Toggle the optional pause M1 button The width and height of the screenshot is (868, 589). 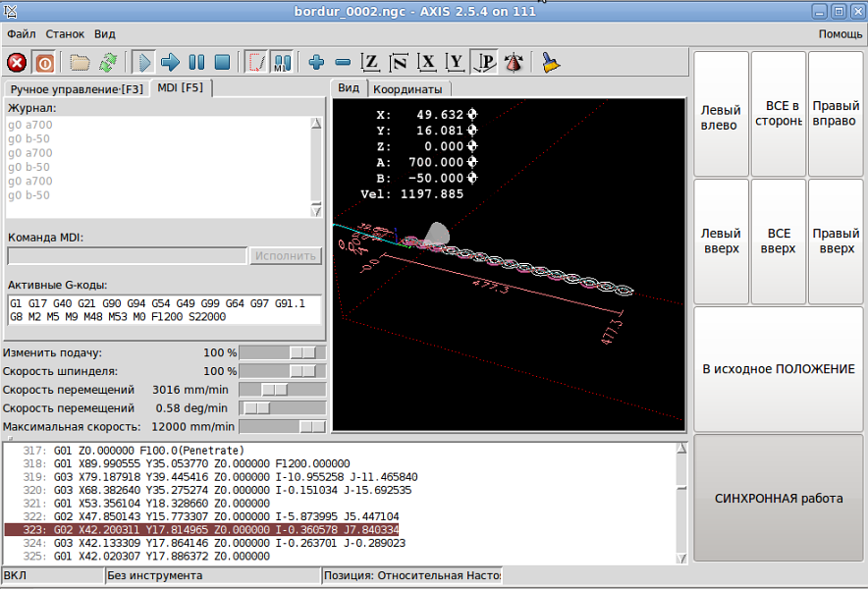click(x=282, y=62)
